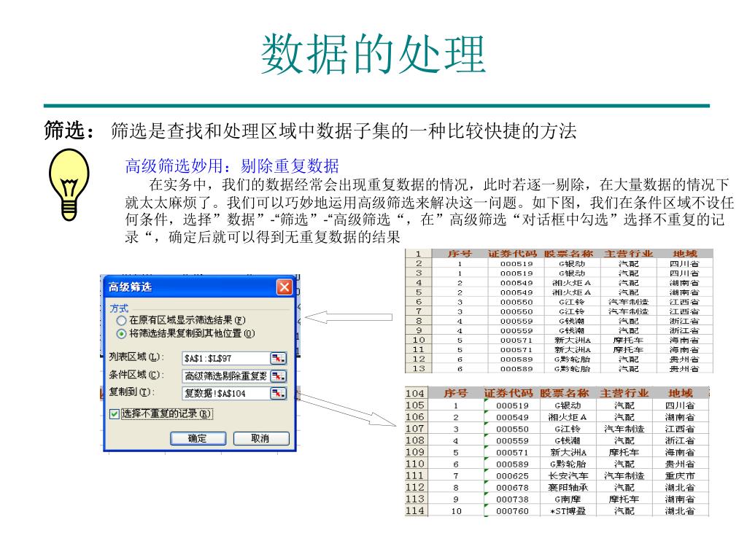Click cell 000625 in row 111
Viewport: 747px width, 560px height.
point(513,475)
